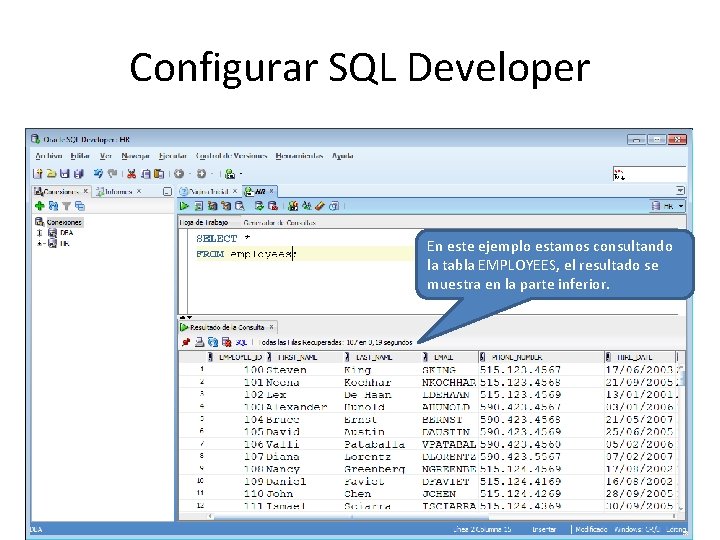Open the Editar menu
The image size is (720, 540).
click(x=80, y=156)
